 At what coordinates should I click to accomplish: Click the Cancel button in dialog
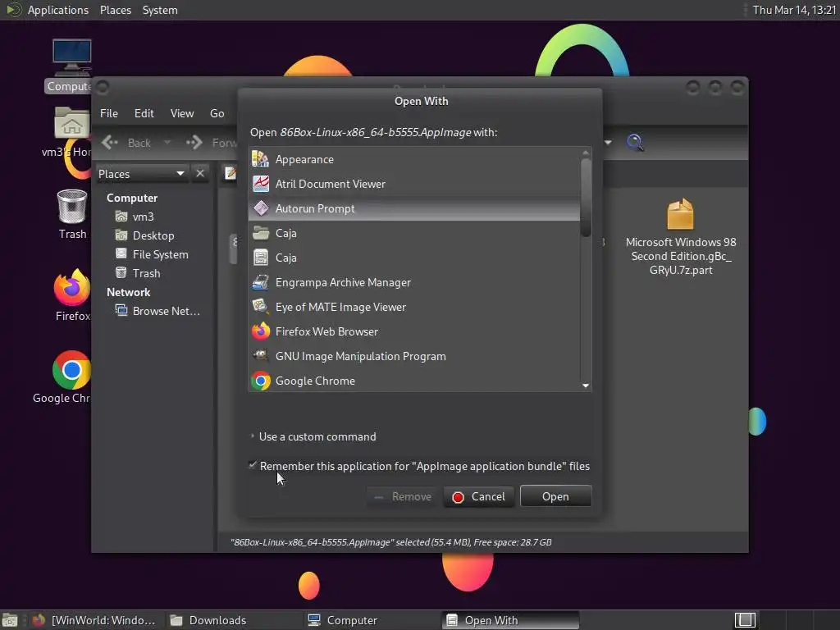point(479,496)
